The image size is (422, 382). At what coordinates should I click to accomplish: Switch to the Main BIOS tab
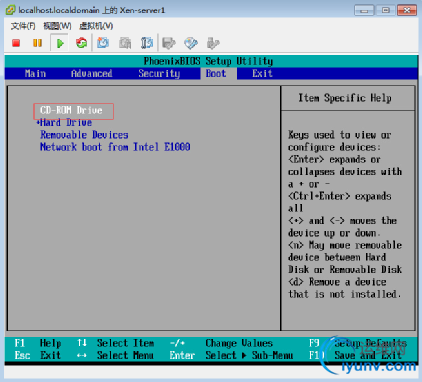click(x=35, y=74)
